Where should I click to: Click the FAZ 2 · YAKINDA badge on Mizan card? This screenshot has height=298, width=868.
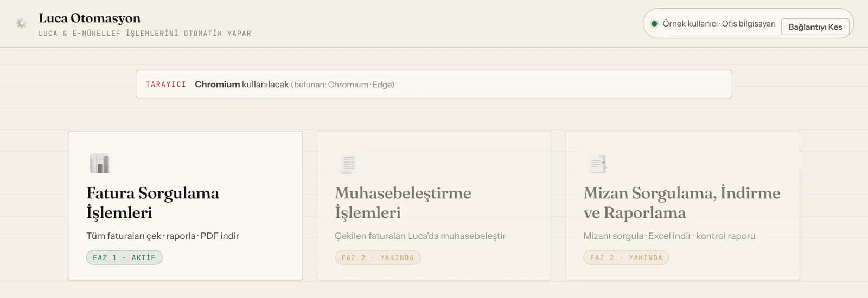(626, 257)
